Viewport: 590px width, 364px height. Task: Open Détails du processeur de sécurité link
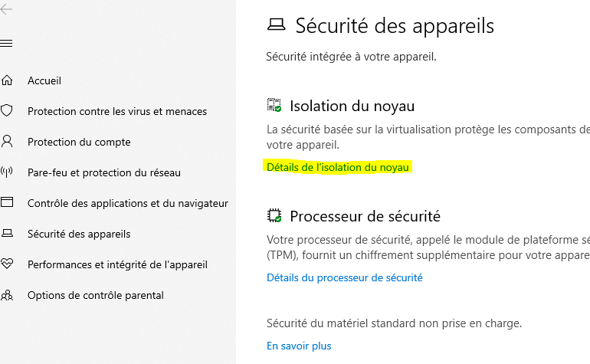pyautogui.click(x=344, y=277)
